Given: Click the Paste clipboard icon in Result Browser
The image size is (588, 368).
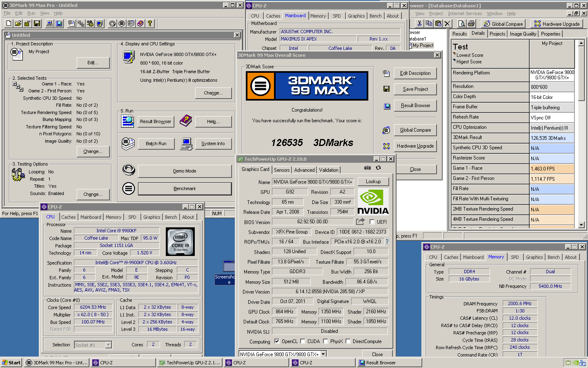Looking at the screenshot, I should [438, 23].
